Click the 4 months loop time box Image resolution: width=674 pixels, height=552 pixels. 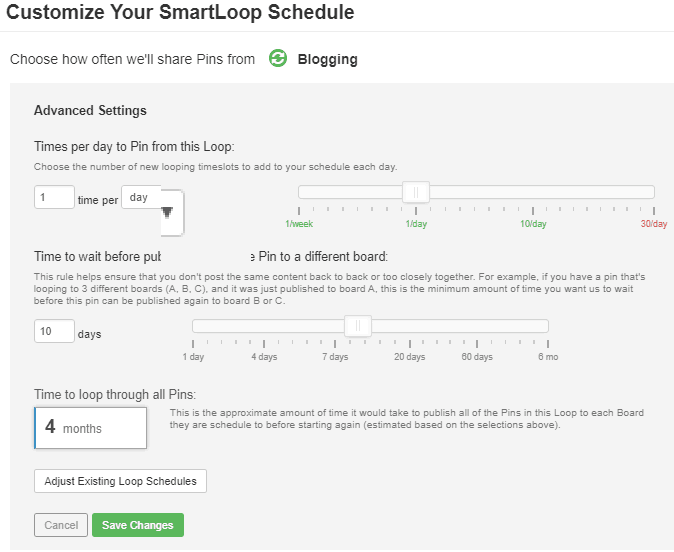click(x=90, y=428)
